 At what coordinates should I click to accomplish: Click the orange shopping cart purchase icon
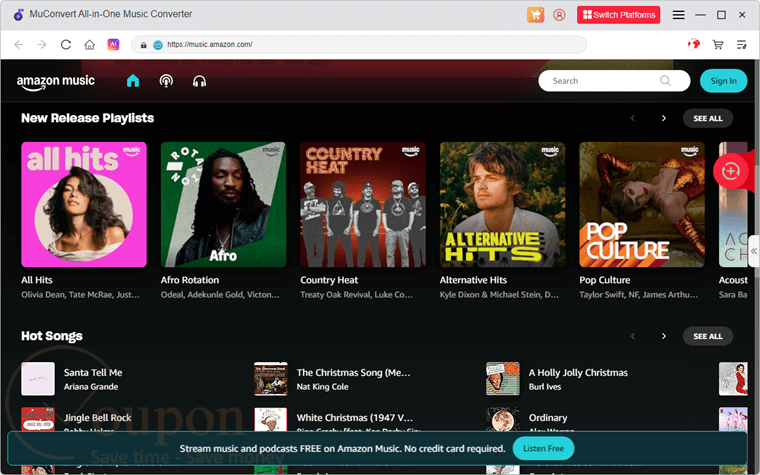(536, 15)
